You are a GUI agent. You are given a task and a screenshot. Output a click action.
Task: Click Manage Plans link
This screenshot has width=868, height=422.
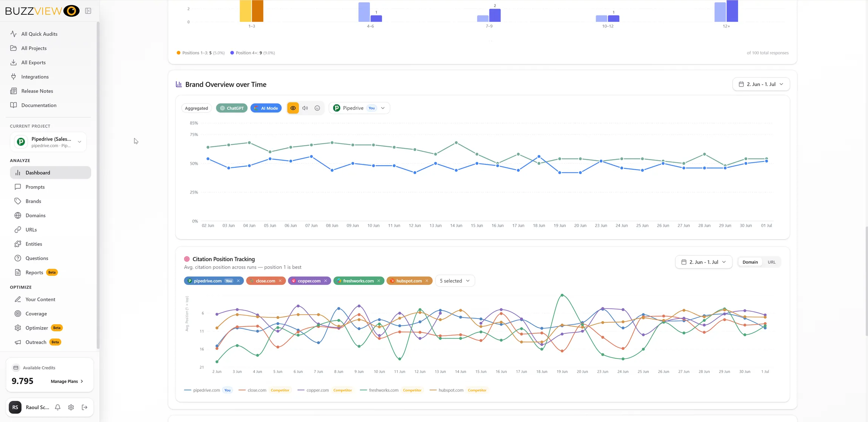pos(67,381)
